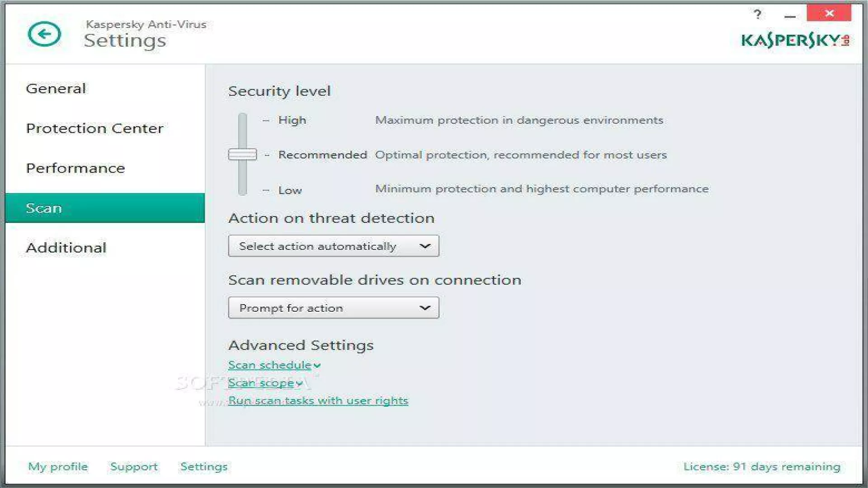Open the Prompt for action dropdown
The image size is (868, 488).
[x=334, y=308]
